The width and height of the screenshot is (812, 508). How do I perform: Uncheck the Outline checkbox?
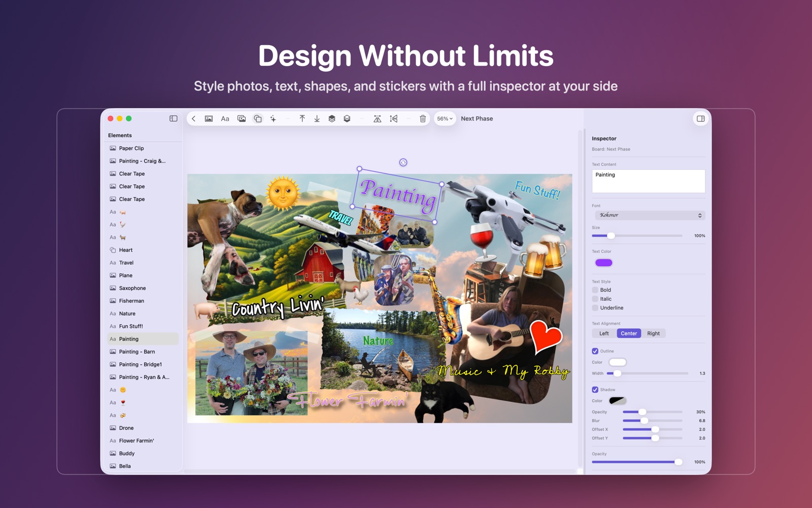pos(595,351)
